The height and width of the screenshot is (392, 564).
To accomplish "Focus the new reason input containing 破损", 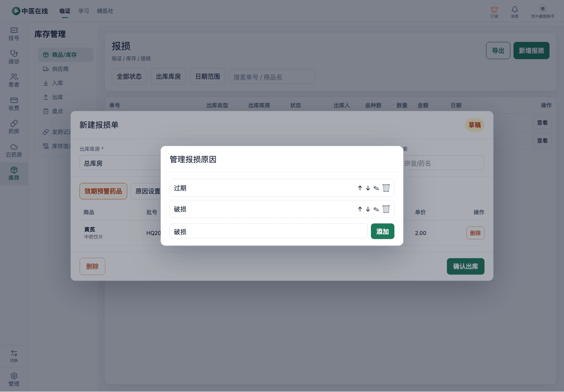I will tap(269, 231).
